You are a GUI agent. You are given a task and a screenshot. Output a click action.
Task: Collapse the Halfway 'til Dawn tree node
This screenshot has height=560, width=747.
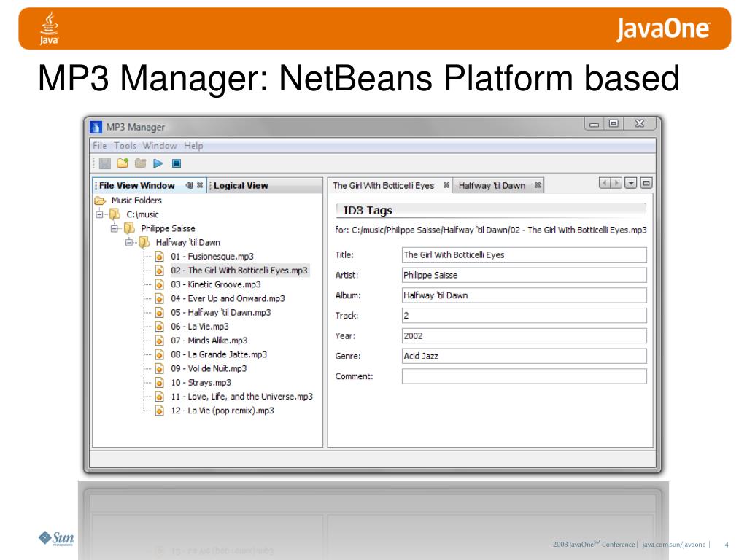(x=128, y=242)
